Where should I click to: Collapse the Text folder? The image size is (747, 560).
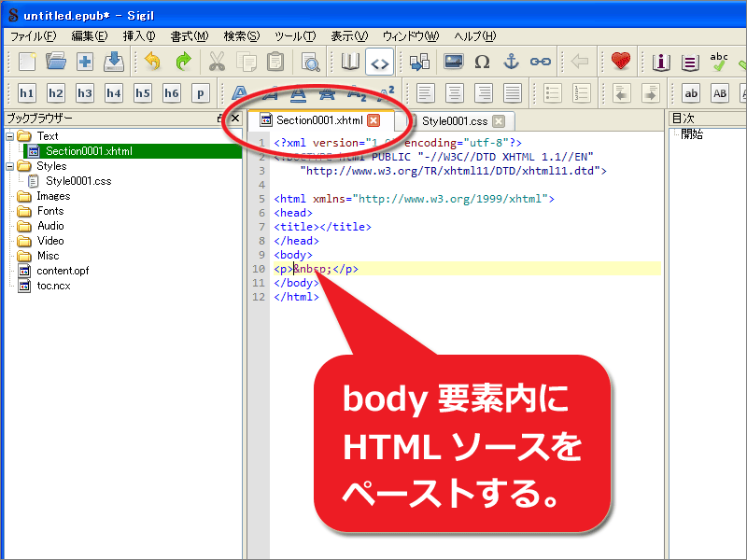[x=9, y=135]
